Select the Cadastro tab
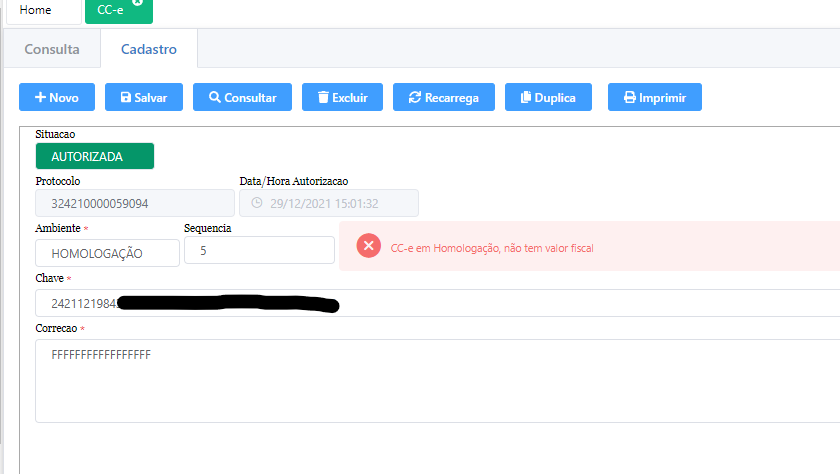Image resolution: width=840 pixels, height=474 pixels. [149, 48]
